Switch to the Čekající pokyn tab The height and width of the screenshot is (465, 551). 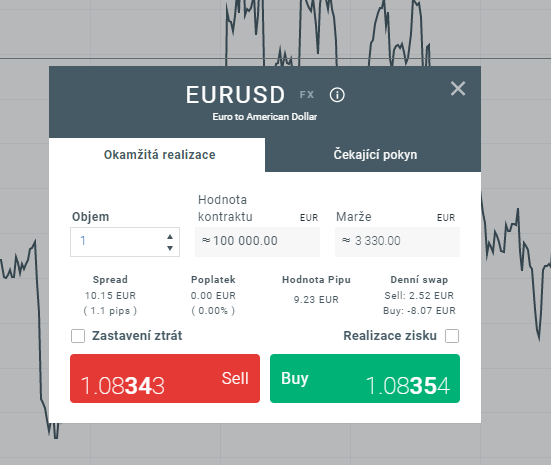tap(373, 155)
